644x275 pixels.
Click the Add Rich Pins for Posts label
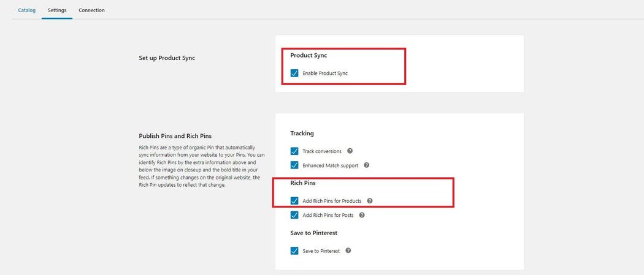pyautogui.click(x=328, y=215)
